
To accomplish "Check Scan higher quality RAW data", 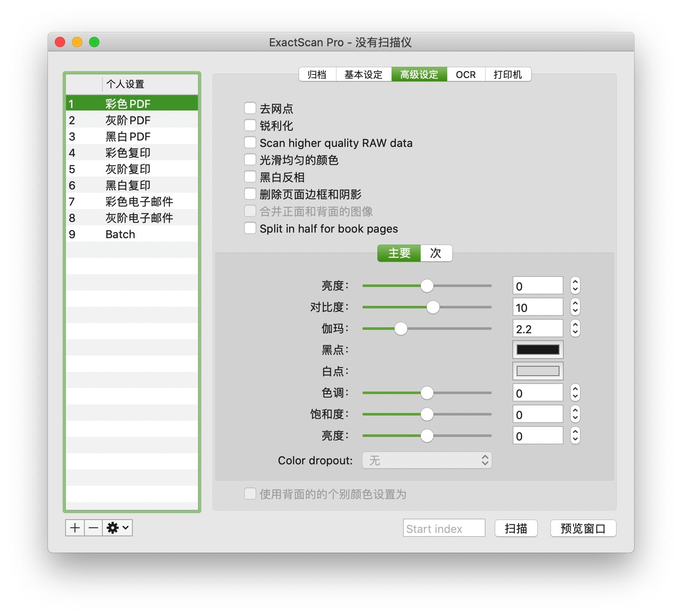I will 250,143.
